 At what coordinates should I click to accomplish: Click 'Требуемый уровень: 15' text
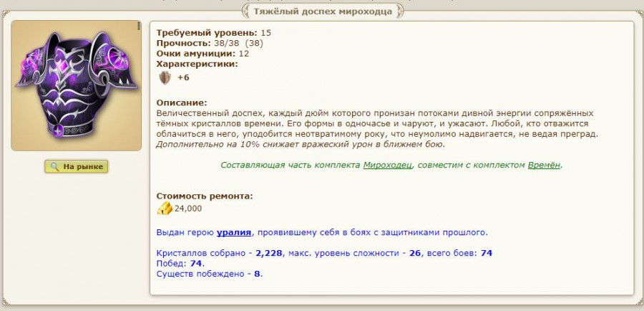click(214, 33)
